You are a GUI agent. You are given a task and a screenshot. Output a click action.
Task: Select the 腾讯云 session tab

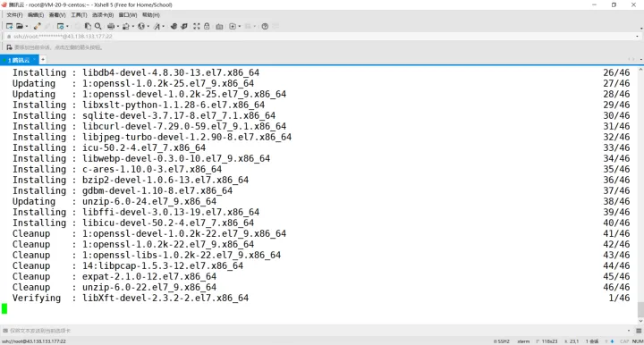[x=19, y=60]
